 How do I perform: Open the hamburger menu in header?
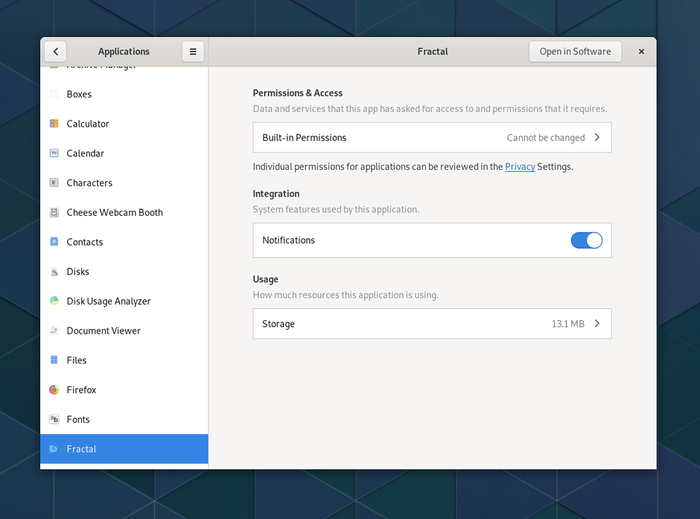(193, 52)
